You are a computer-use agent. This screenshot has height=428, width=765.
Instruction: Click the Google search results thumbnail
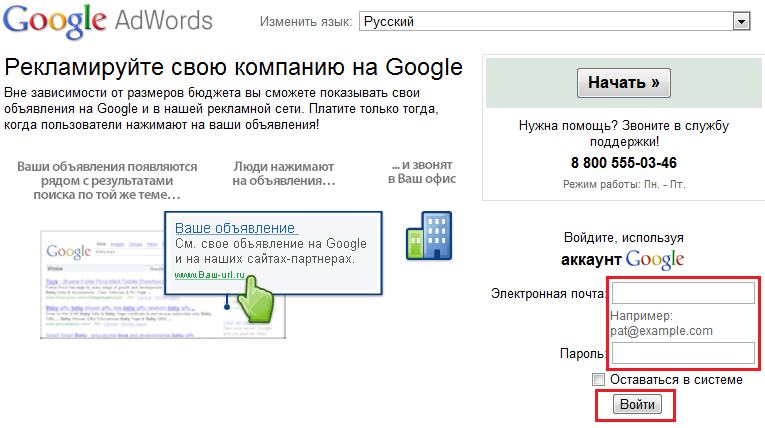pyautogui.click(x=162, y=285)
